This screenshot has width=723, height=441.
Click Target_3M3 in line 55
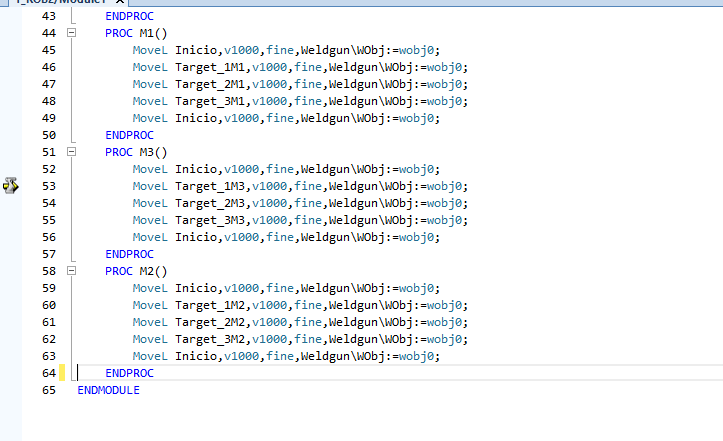tap(210, 220)
